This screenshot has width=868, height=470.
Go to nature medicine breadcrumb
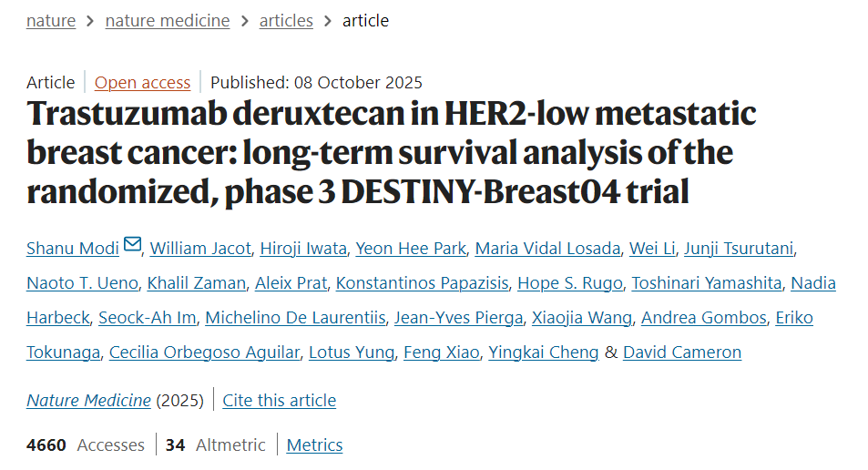[168, 20]
